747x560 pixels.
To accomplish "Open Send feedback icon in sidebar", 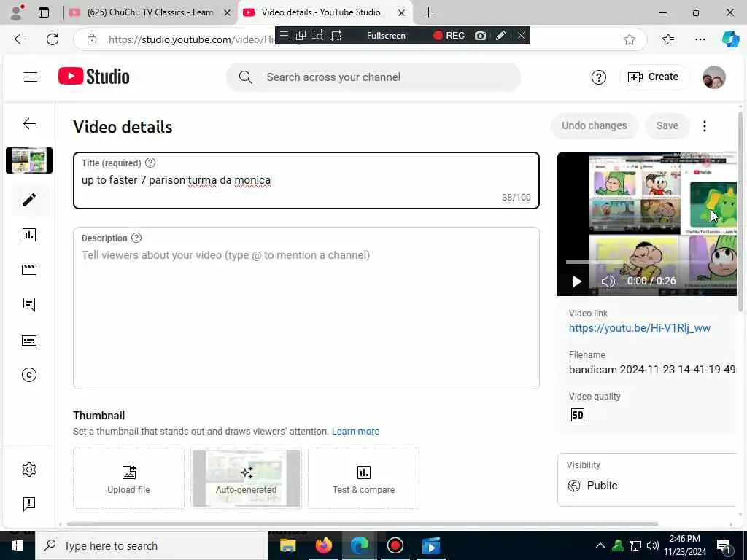I will click(x=29, y=504).
